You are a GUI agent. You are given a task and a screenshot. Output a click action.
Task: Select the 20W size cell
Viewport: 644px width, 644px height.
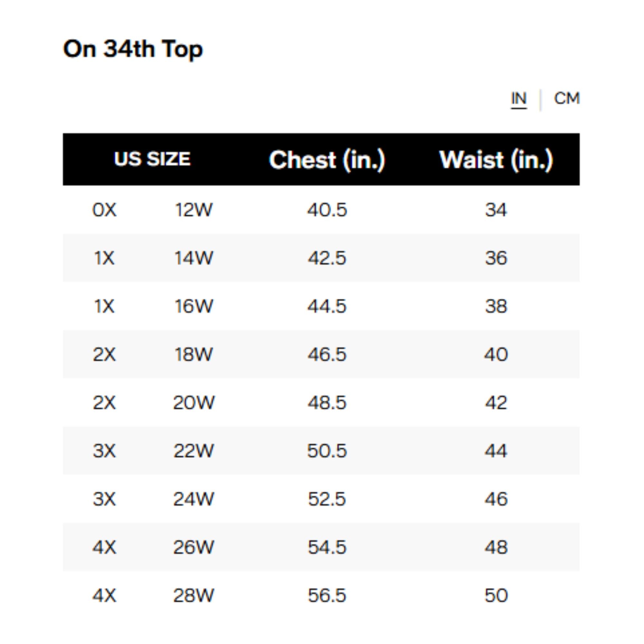(x=194, y=402)
